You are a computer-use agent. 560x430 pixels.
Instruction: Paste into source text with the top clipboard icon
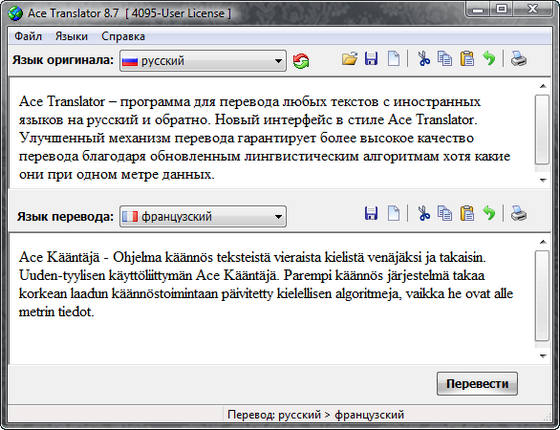[x=467, y=58]
